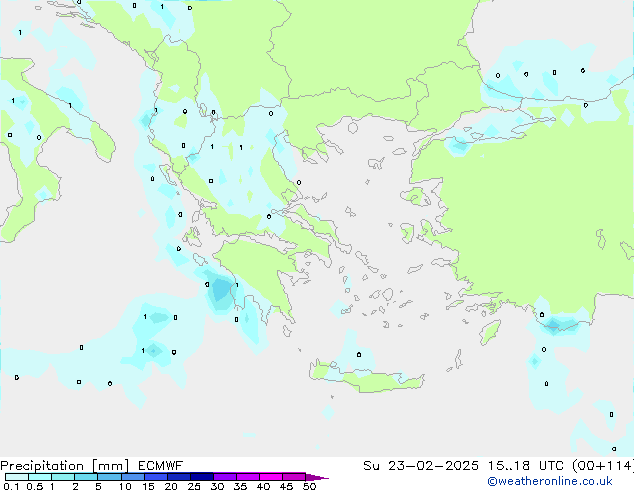Screen dimensions: 634x490
Task: Pick the purple swatch between 30 and 35
Action: tap(225, 477)
